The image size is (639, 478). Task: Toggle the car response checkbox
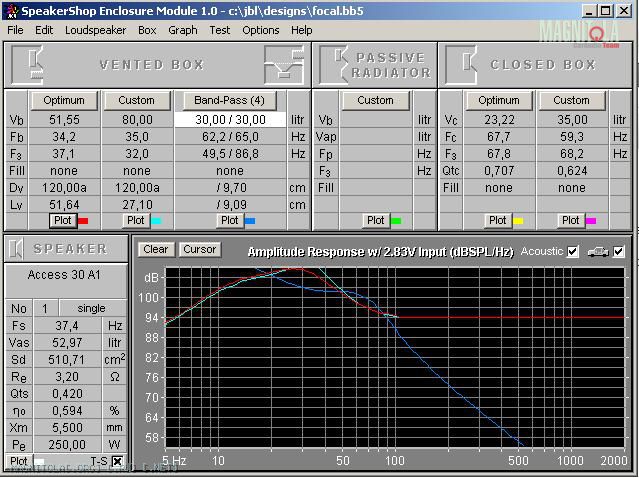[619, 252]
